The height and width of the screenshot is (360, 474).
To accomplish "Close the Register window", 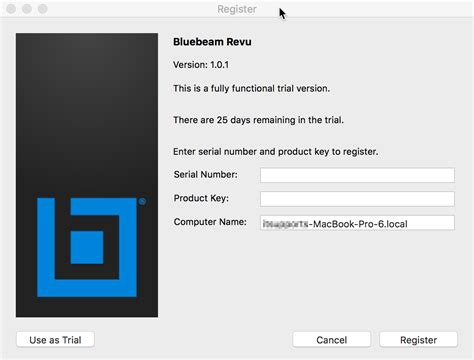I will (11, 9).
